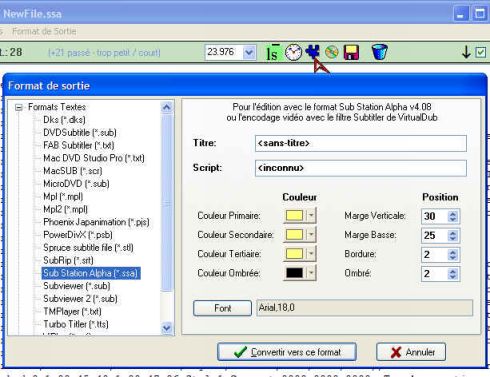Click Marge Verticale spinner arrows
Viewport: 490px width, 377px height.
coord(452,216)
